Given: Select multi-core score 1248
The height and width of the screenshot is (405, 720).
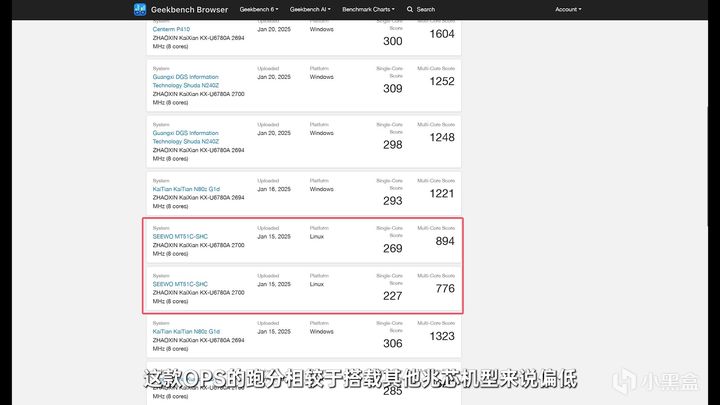Looking at the screenshot, I should pyautogui.click(x=442, y=137).
